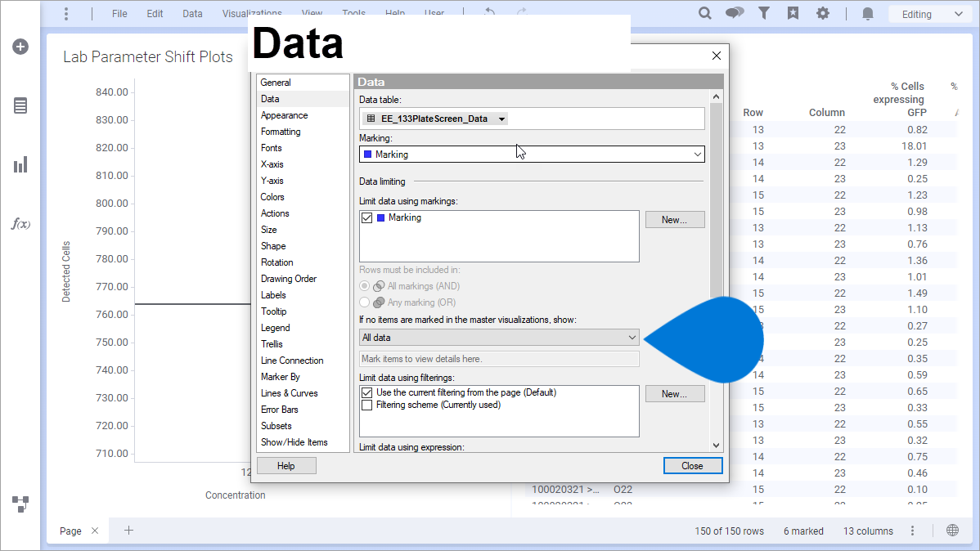This screenshot has height=551, width=980.
Task: Open the All data dropdown
Action: 499,338
